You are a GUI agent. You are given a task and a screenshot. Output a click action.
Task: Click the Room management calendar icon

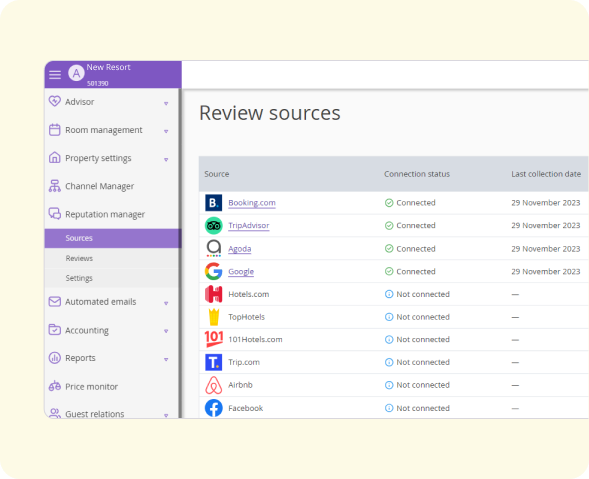54,130
